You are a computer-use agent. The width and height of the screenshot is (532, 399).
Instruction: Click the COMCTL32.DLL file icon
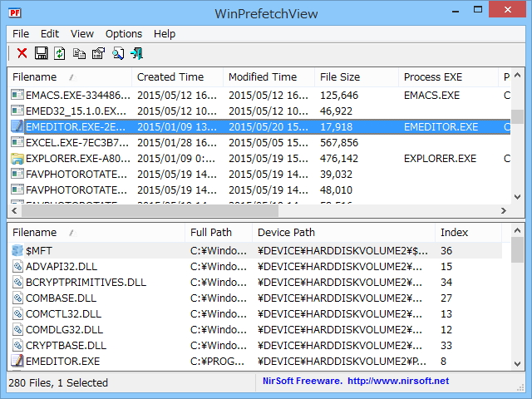click(17, 313)
